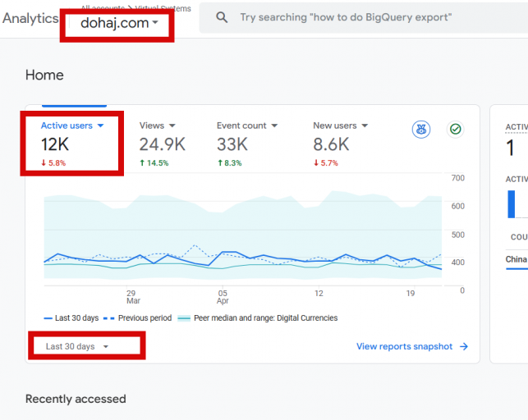
Task: Open the Views metric dropdown
Action: coord(172,126)
